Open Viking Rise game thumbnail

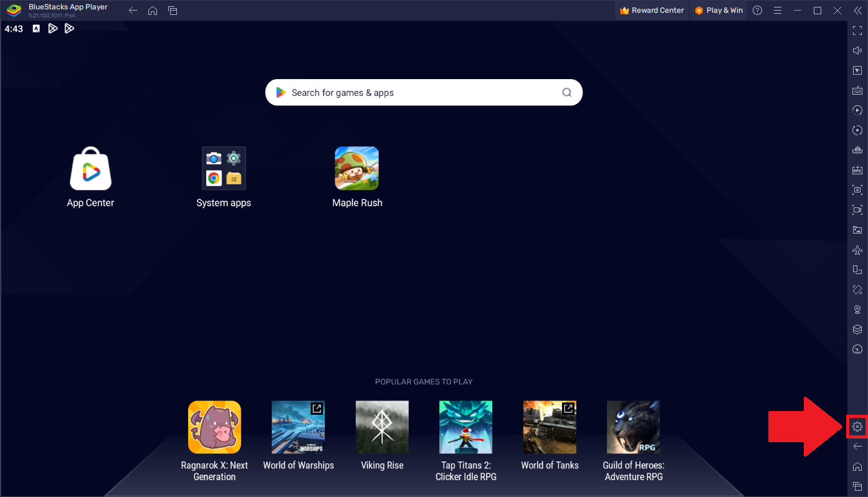pyautogui.click(x=382, y=427)
